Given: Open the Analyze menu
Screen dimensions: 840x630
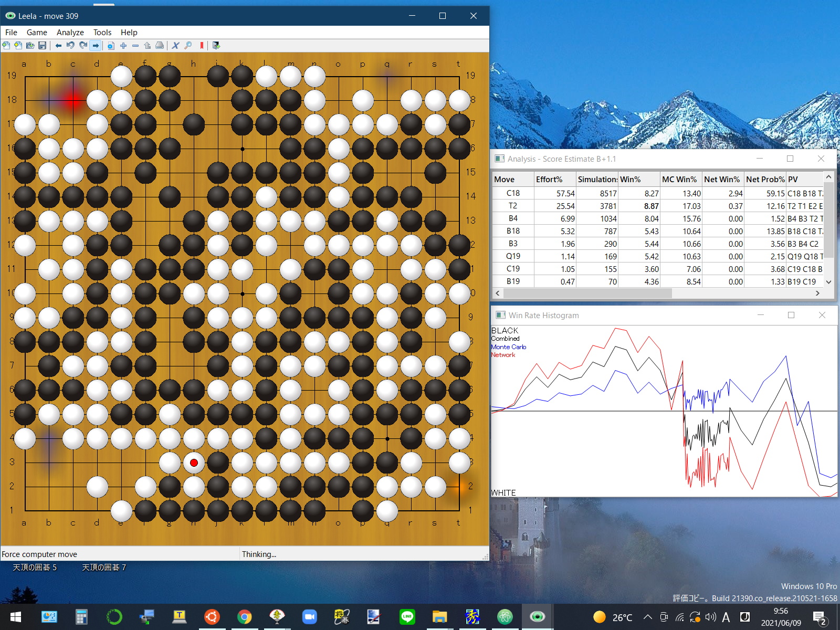Looking at the screenshot, I should (x=70, y=33).
